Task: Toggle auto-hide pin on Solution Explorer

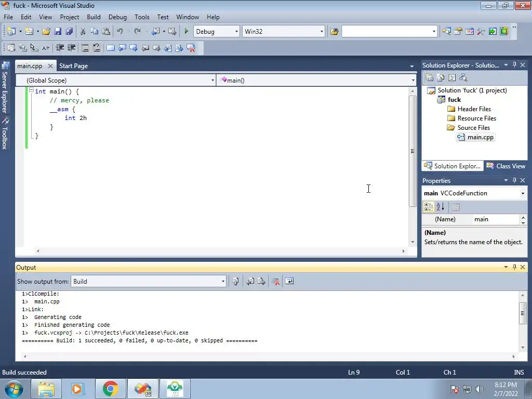Action: 515,65
